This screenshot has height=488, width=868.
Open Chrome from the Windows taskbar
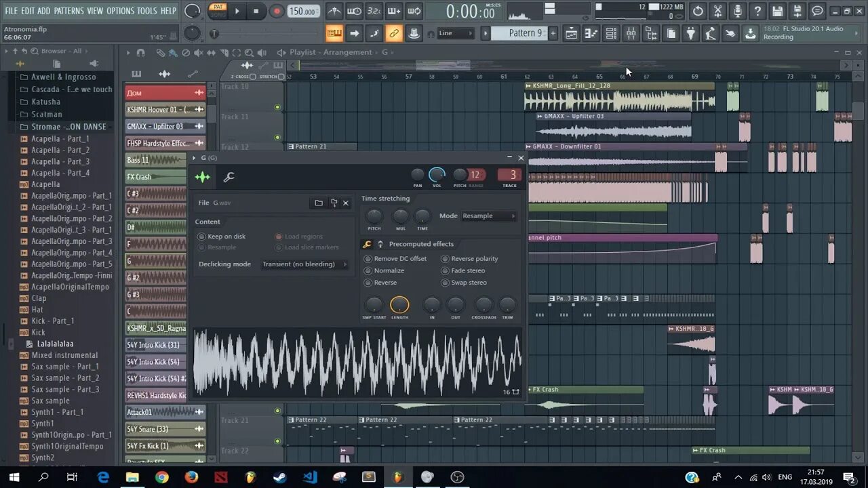(161, 477)
